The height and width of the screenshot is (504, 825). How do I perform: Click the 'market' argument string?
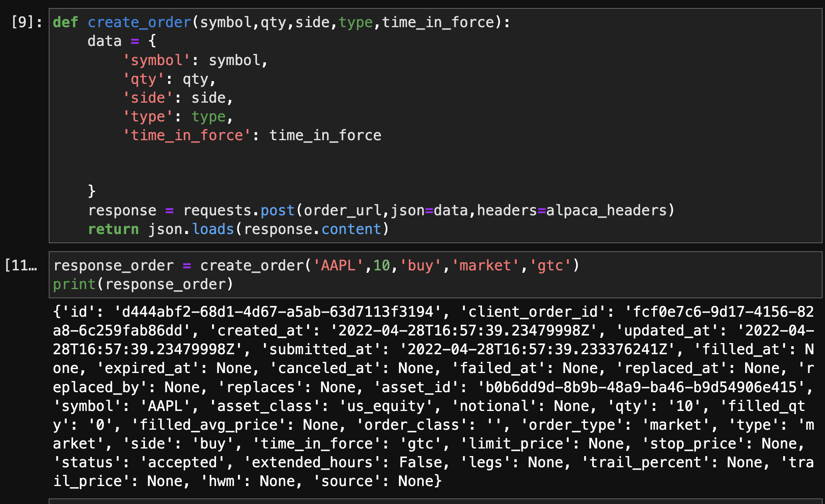(x=485, y=266)
